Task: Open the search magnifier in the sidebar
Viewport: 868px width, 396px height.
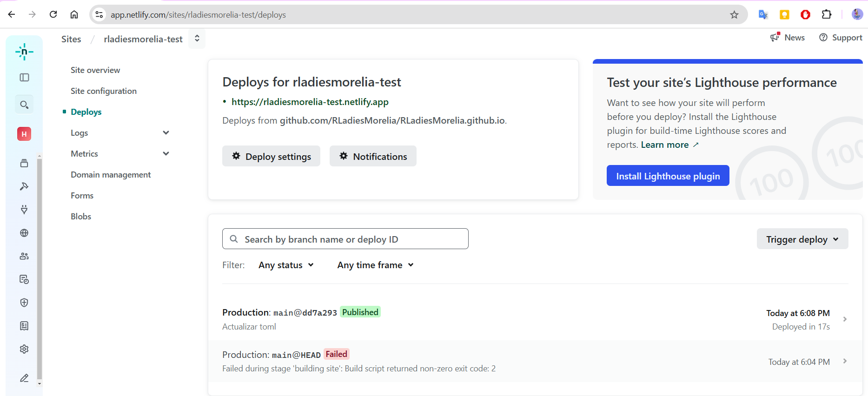Action: pos(24,105)
